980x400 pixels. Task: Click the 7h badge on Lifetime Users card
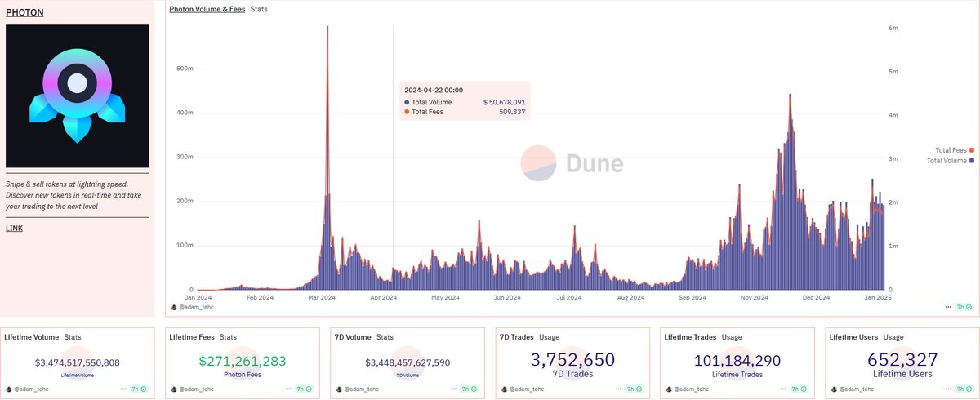tap(964, 389)
